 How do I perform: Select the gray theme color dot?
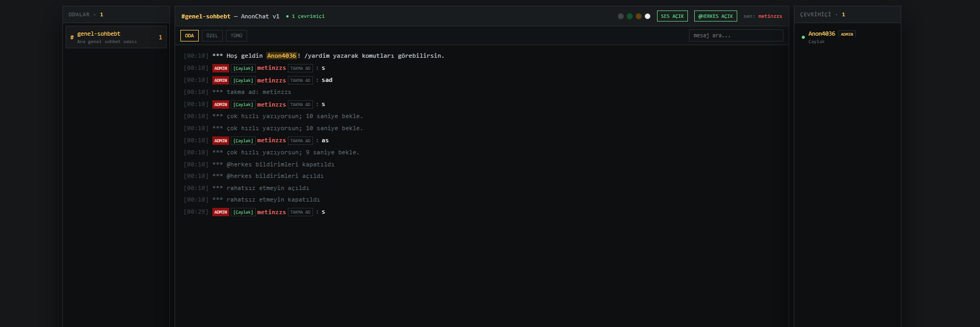[x=621, y=16]
